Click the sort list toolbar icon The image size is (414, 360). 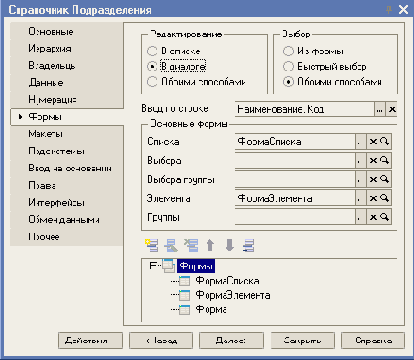(x=249, y=245)
